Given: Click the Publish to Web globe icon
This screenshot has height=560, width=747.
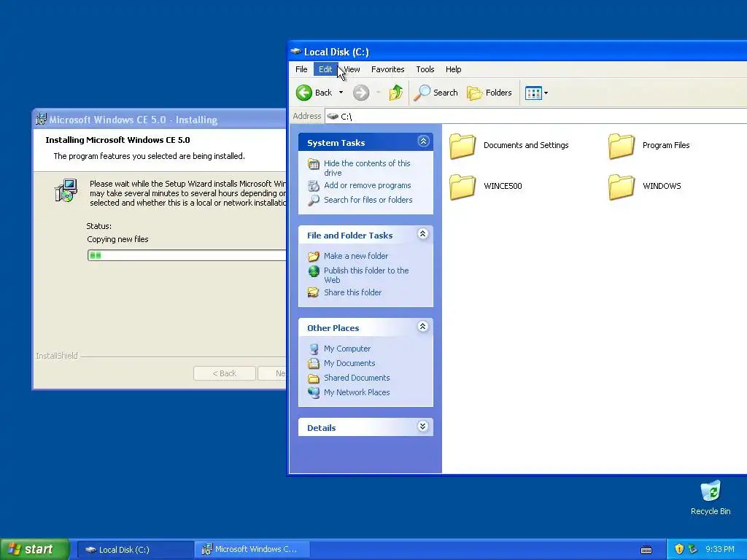Looking at the screenshot, I should [314, 271].
